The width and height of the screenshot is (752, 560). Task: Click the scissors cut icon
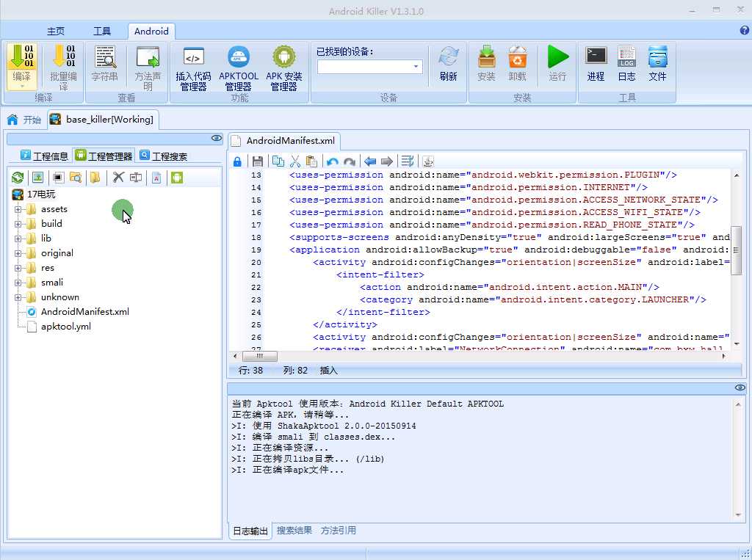[295, 161]
